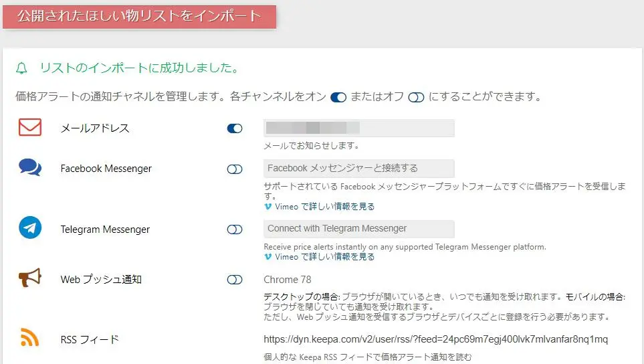The image size is (644, 364).
Task: Click the Chrome 78 browser text
Action: click(288, 280)
